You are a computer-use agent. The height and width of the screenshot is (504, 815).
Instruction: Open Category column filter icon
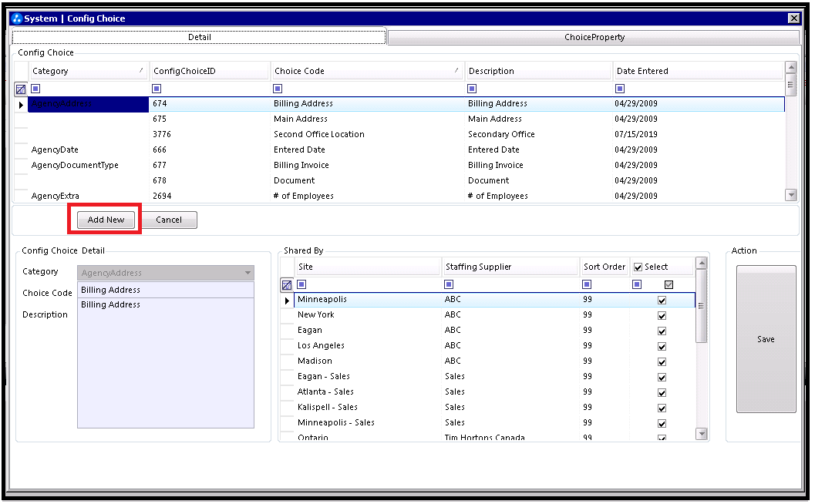35,89
